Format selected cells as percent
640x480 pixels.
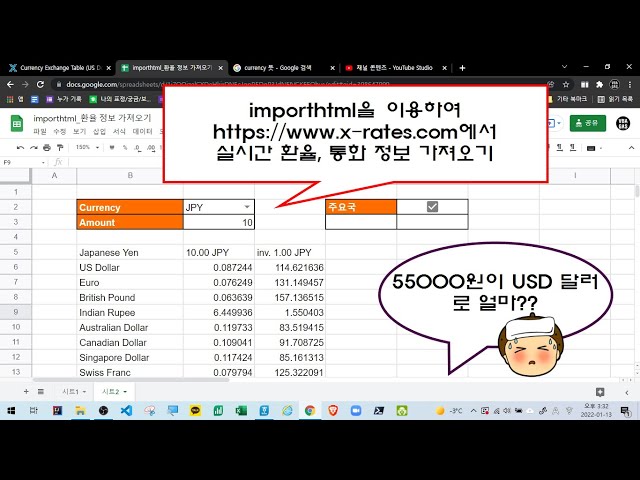(125, 147)
